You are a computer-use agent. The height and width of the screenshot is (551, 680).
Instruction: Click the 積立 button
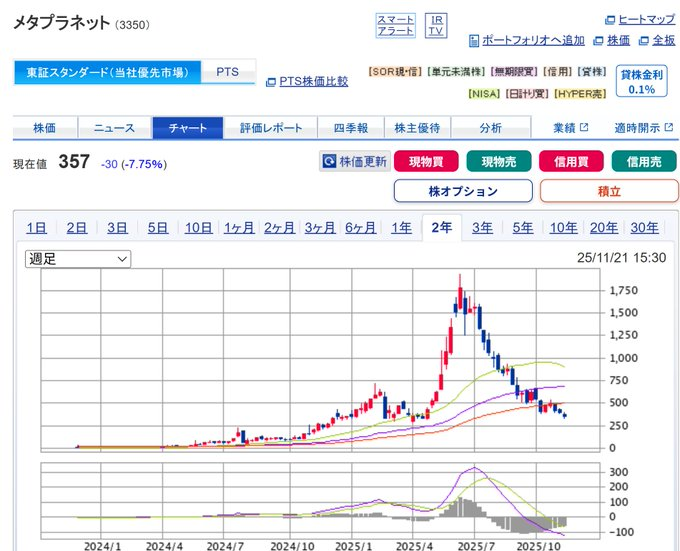click(609, 191)
